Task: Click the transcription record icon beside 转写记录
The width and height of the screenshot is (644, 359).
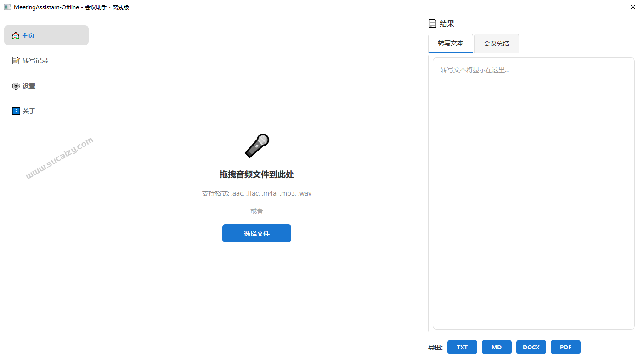Action: pos(16,60)
